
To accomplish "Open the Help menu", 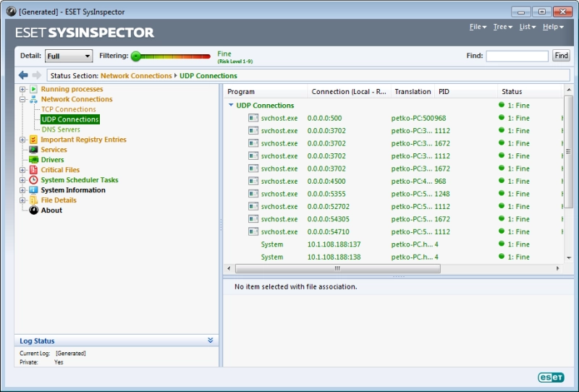I will [x=553, y=27].
